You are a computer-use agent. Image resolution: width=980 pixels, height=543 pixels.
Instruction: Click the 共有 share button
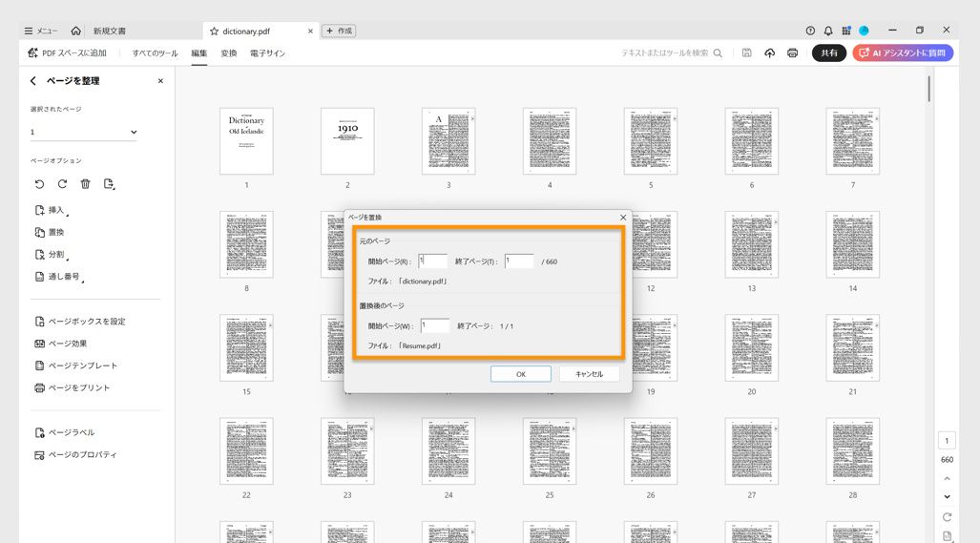pos(828,53)
